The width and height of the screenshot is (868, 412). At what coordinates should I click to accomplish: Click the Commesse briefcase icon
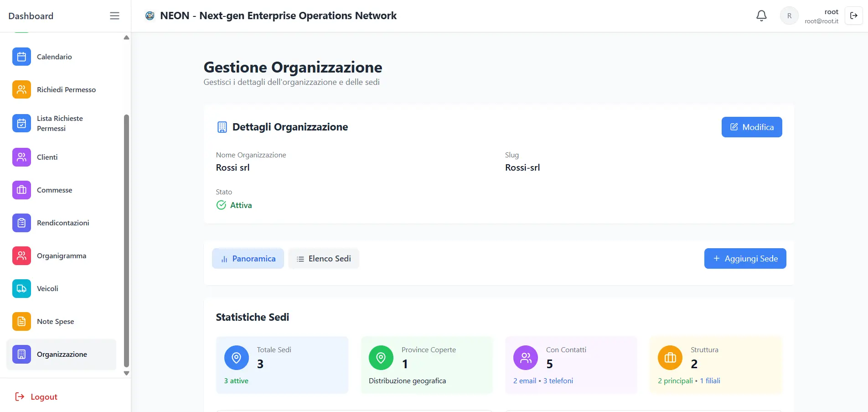[x=21, y=190]
